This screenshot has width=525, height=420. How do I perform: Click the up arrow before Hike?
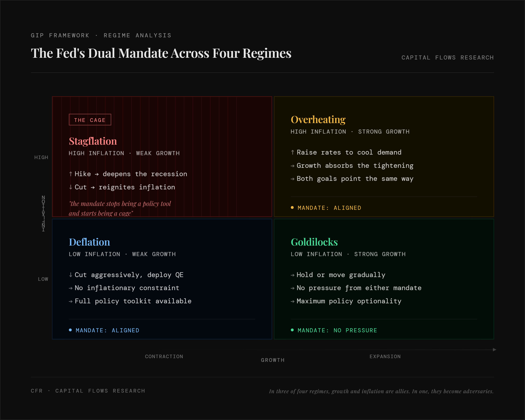[71, 174]
